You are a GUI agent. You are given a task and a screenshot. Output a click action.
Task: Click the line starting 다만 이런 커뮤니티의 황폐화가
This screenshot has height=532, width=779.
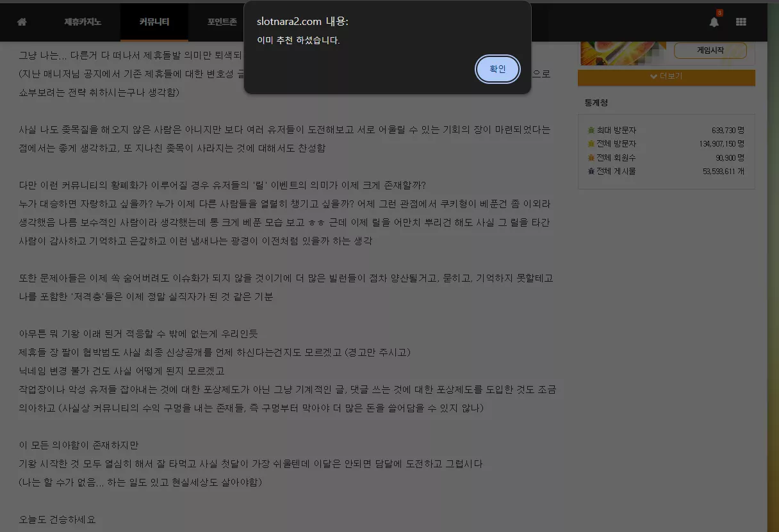(222, 185)
